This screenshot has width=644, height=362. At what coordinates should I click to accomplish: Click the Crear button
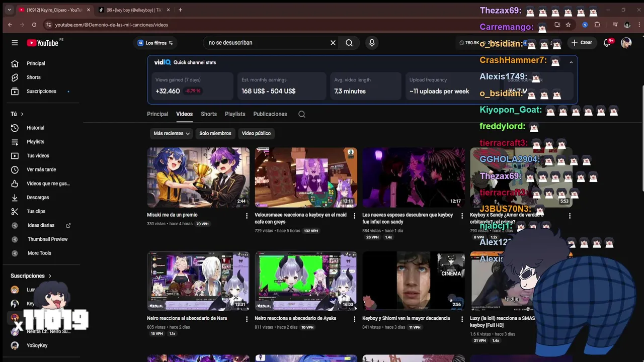pyautogui.click(x=582, y=43)
